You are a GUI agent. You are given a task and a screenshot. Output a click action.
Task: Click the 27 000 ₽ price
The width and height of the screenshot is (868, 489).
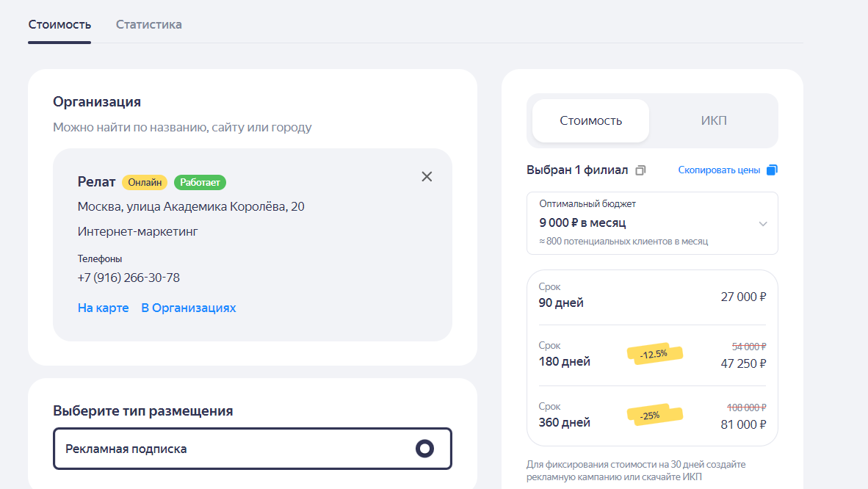click(x=743, y=297)
